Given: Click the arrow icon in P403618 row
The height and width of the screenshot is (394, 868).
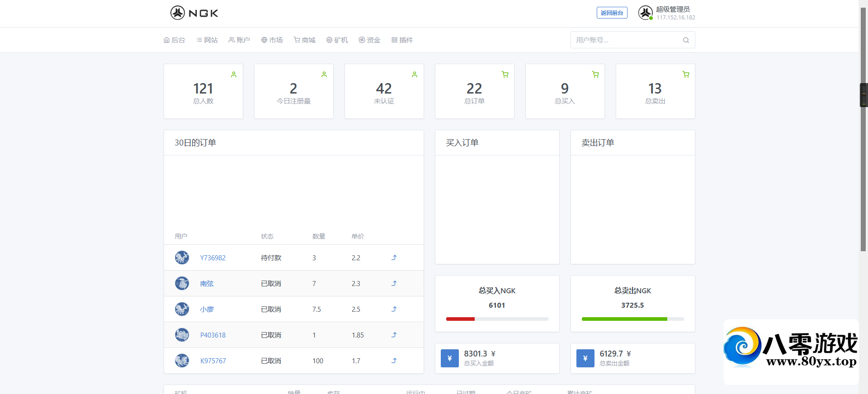Looking at the screenshot, I should 394,335.
